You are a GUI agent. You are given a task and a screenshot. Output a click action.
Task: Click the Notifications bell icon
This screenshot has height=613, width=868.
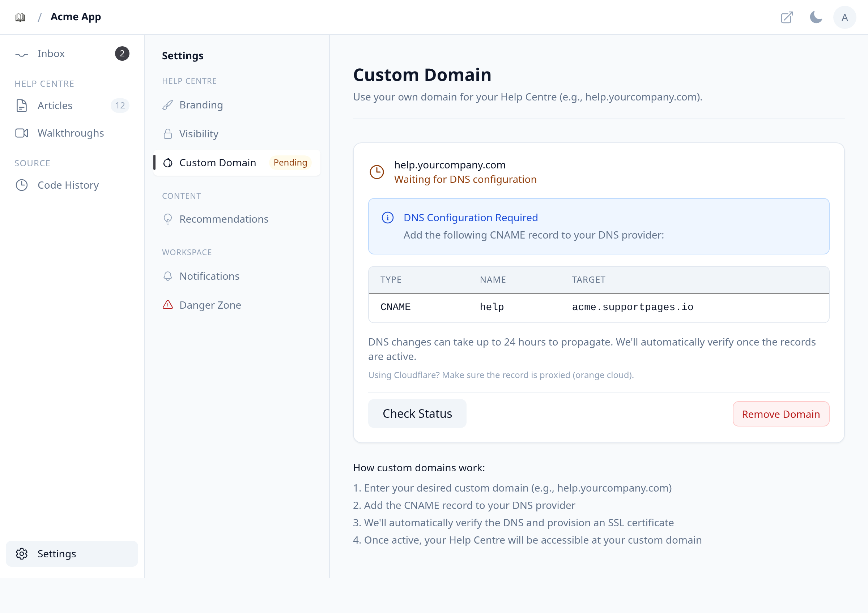pos(167,276)
